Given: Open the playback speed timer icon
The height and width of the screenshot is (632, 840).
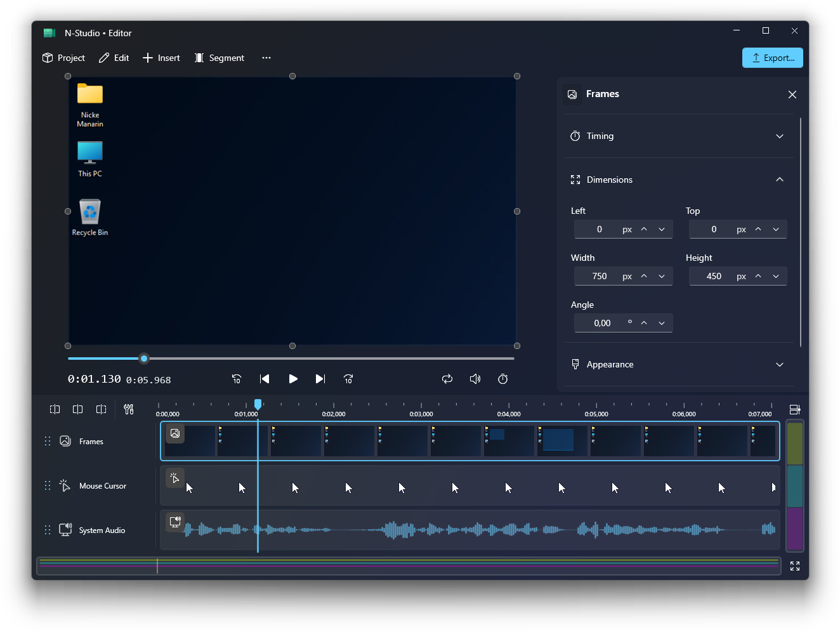Looking at the screenshot, I should click(x=503, y=379).
